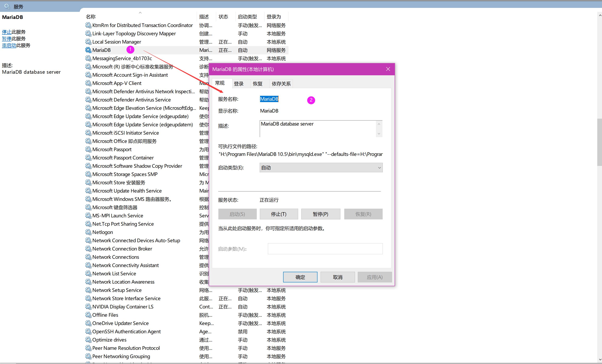Click the gear icon of Local Session Manager
The height and width of the screenshot is (364, 602).
tap(88, 42)
